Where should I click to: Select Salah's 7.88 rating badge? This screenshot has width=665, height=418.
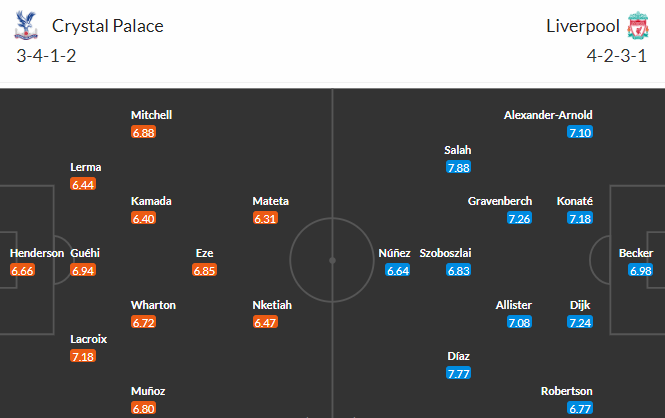point(458,167)
